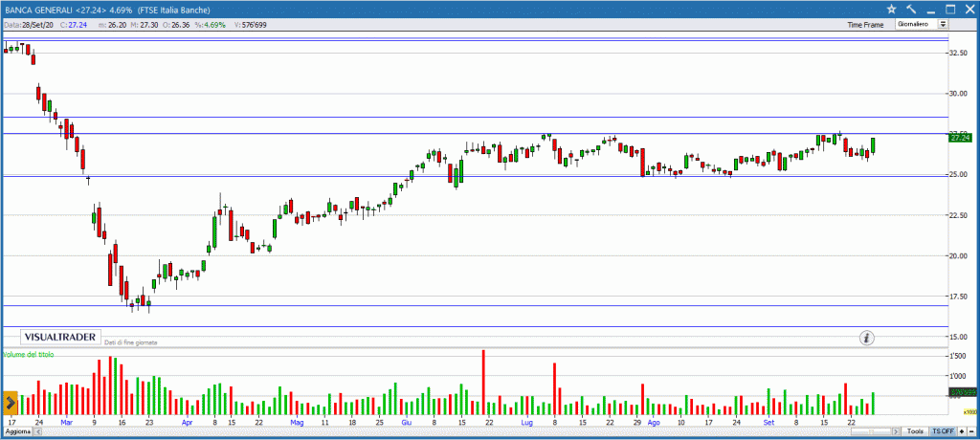Click the 'Giu' month label on time axis
This screenshot has width=980, height=440.
[406, 423]
